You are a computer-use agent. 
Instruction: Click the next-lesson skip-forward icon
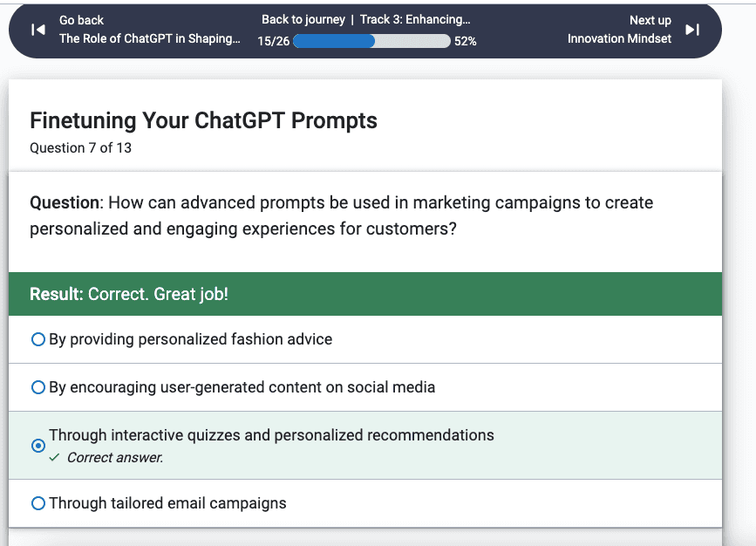click(x=692, y=30)
